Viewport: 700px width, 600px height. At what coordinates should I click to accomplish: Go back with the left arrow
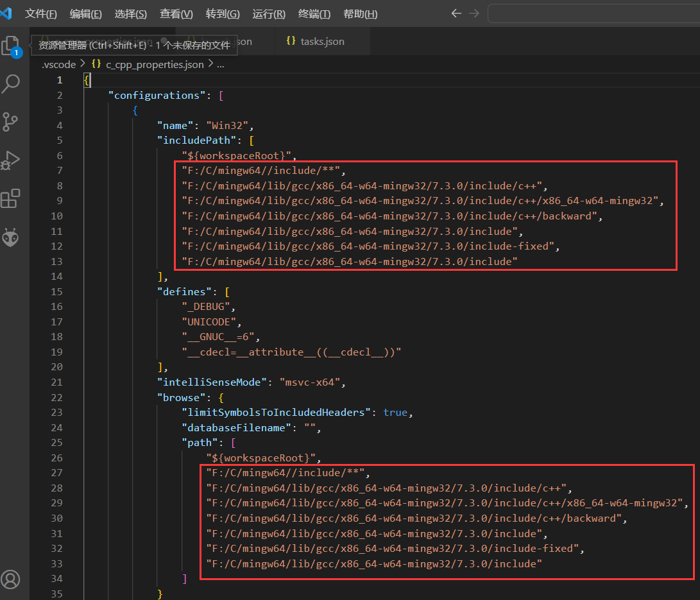click(x=456, y=13)
